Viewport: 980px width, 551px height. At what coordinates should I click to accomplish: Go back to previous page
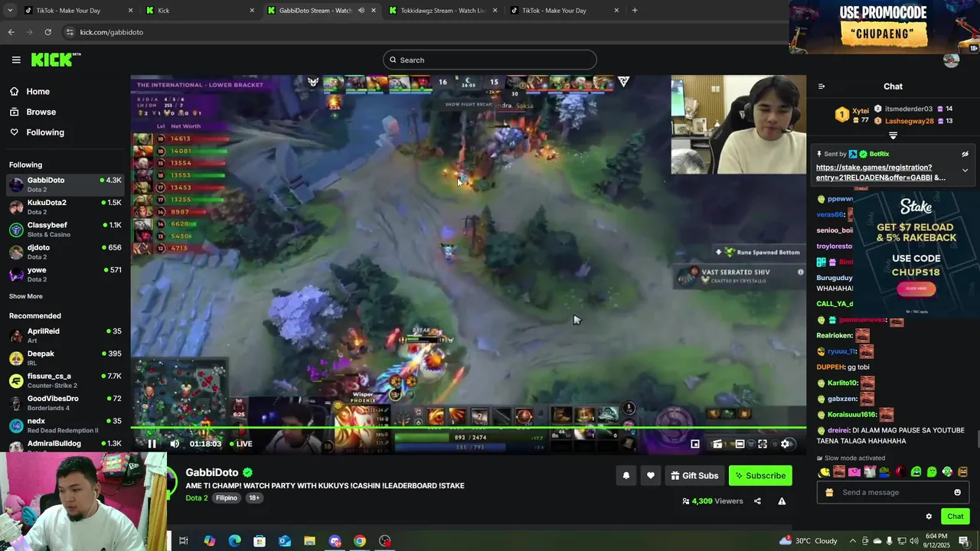point(11,32)
